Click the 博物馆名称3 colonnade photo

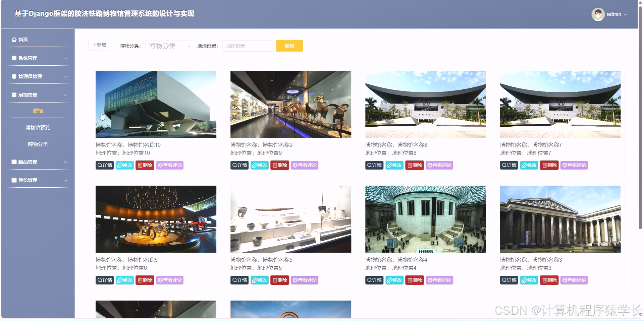point(560,219)
